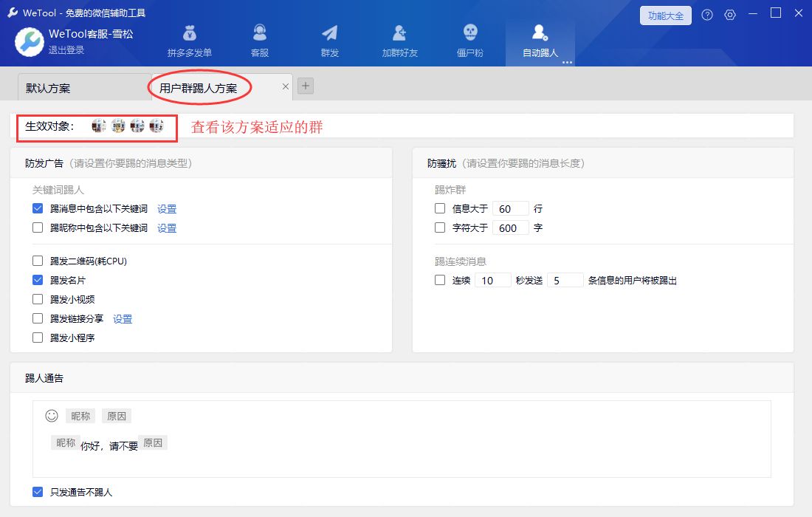Click the 功能大全 button
Viewport: 812px width, 517px height.
point(665,16)
